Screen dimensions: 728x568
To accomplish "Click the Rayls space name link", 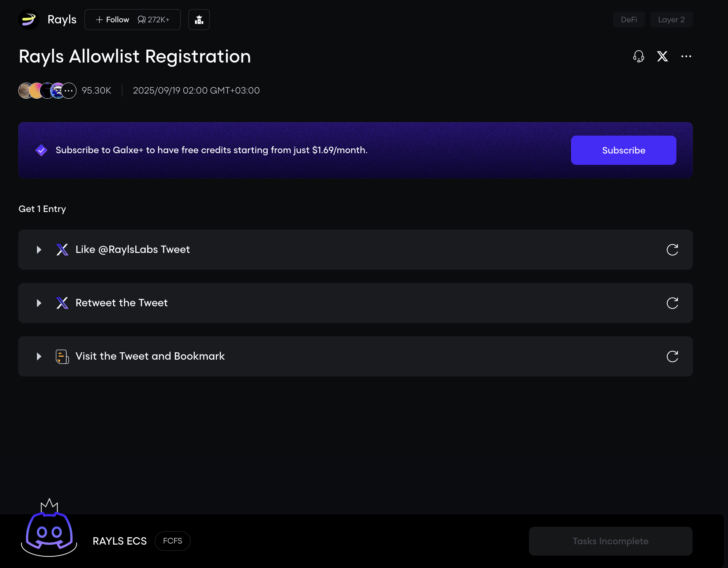I will point(62,20).
